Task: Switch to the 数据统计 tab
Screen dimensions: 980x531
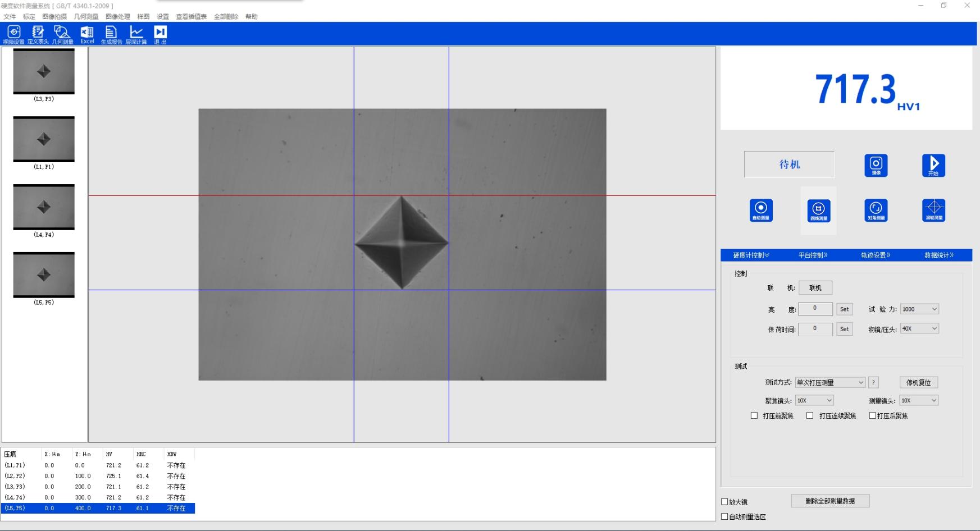Action: [938, 255]
